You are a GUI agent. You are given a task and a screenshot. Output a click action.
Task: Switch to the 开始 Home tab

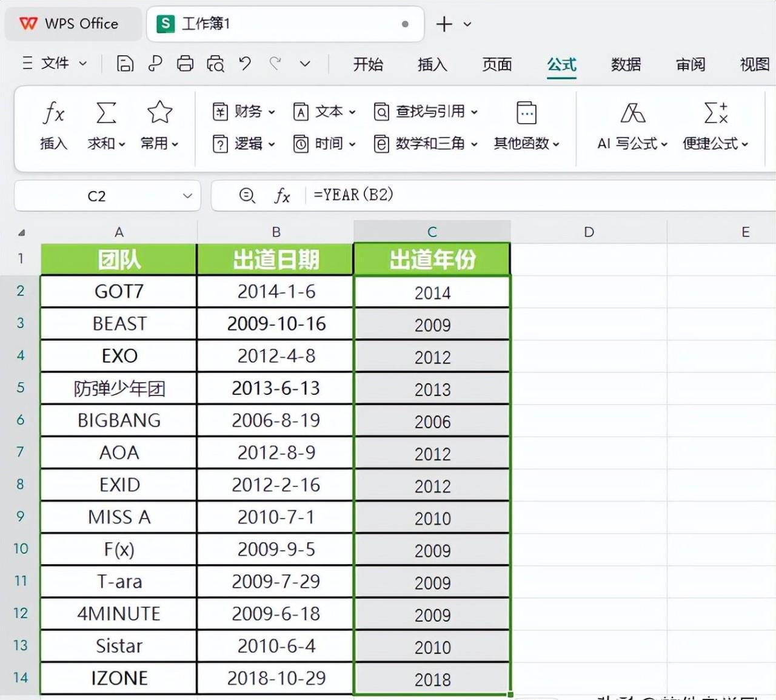(x=368, y=64)
